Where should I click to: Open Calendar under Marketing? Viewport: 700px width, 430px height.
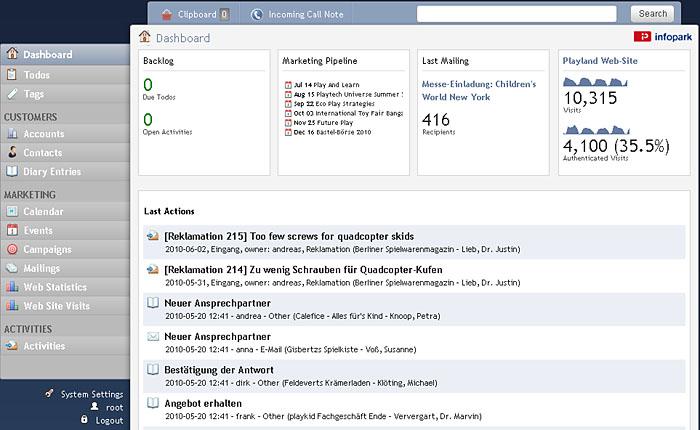pos(65,211)
